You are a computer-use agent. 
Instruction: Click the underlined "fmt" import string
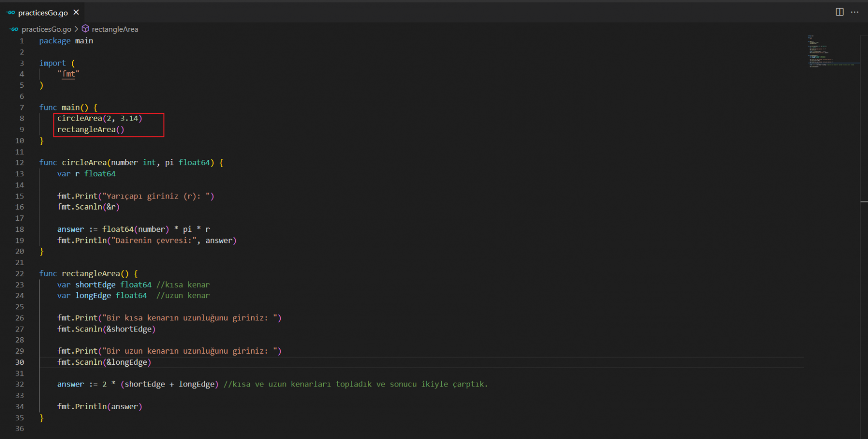(68, 74)
